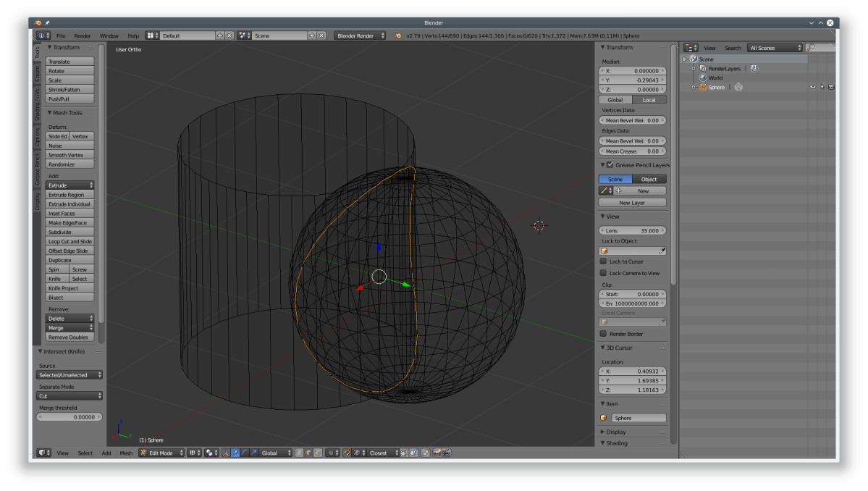Open the Closest snap target dropdown
Viewport: 868px width, 491px height.
(383, 453)
